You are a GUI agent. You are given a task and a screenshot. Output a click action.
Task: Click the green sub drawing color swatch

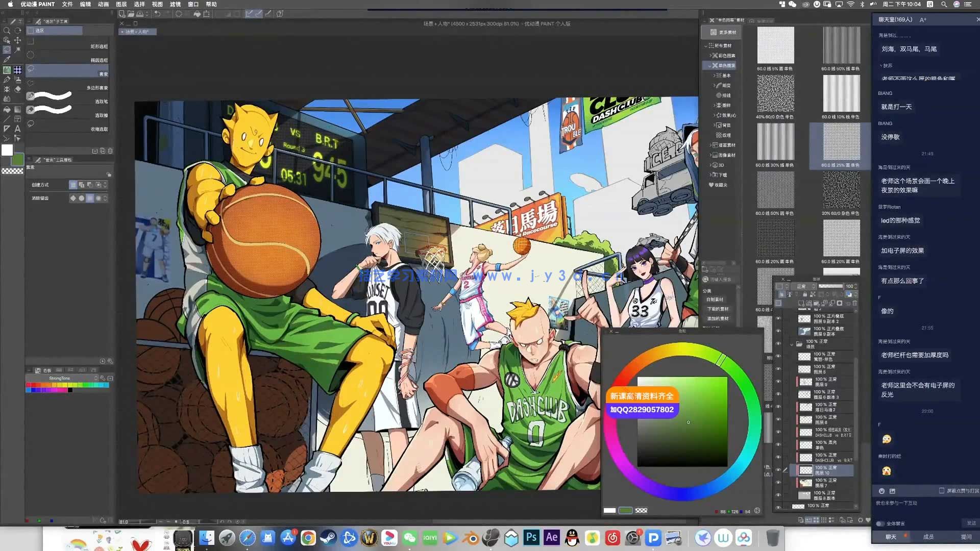18,160
